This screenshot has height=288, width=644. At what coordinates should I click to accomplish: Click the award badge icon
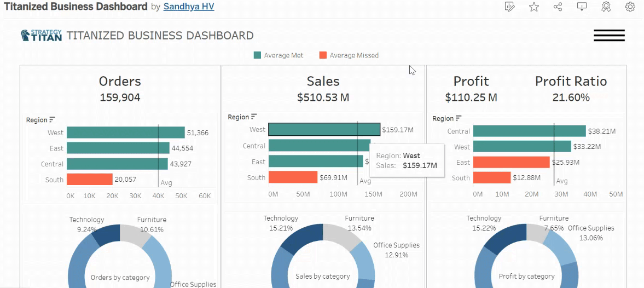606,7
